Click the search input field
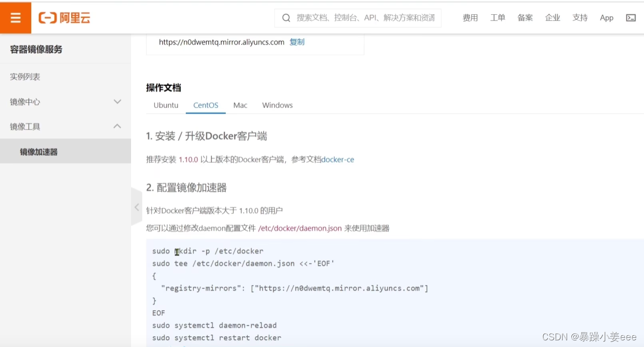This screenshot has height=347, width=644. pyautogui.click(x=358, y=18)
